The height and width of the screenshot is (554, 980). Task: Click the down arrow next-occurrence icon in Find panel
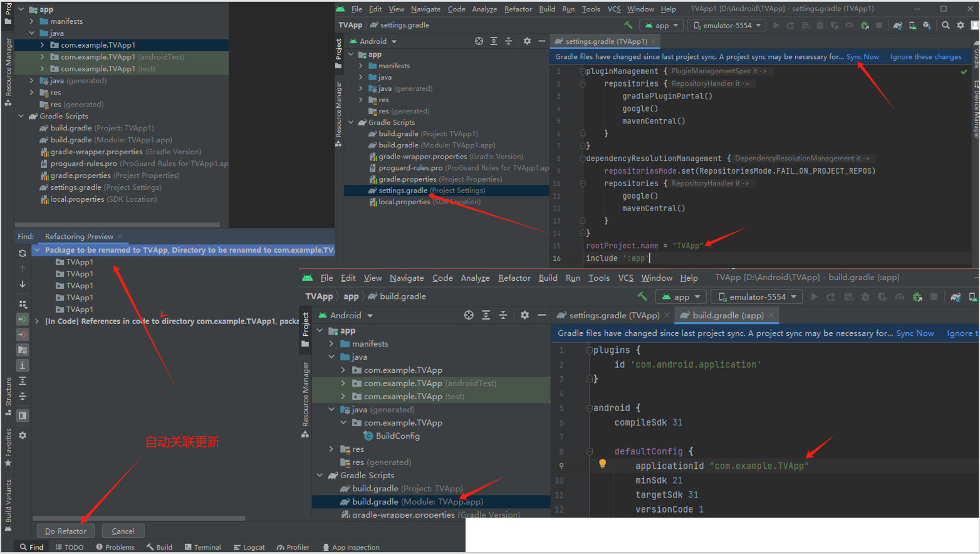click(x=23, y=284)
